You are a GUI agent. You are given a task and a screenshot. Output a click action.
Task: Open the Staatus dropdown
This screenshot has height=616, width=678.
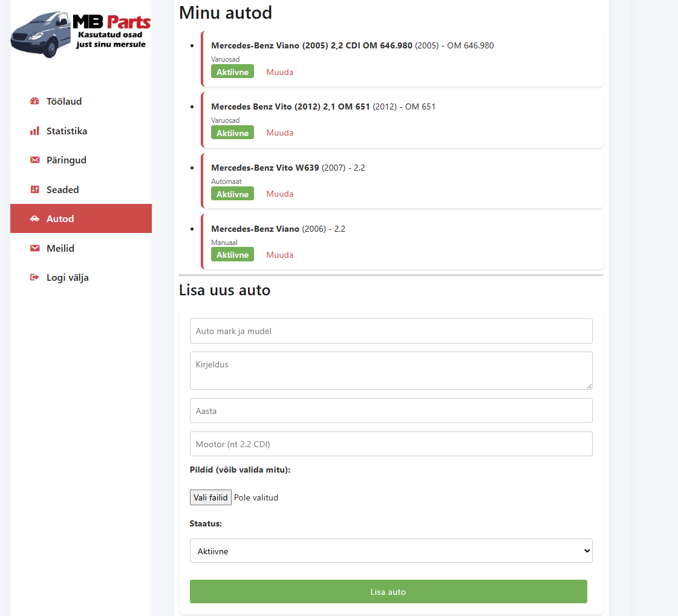pyautogui.click(x=391, y=551)
